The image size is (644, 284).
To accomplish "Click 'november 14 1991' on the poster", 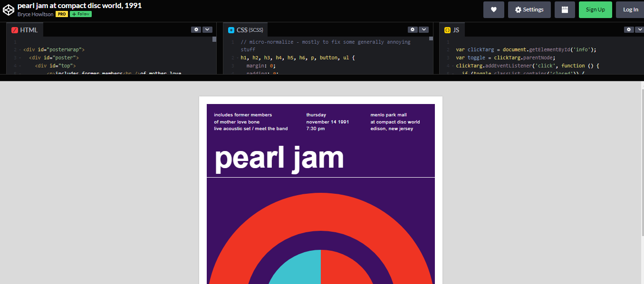I will (327, 122).
